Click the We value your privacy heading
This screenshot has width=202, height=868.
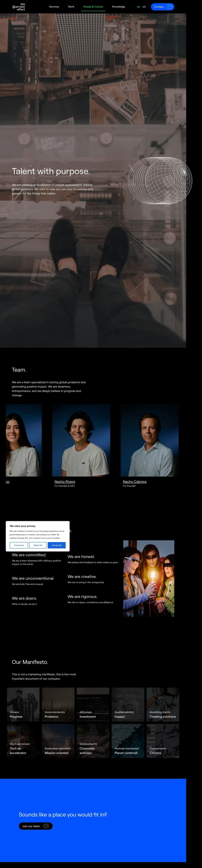(x=23, y=526)
